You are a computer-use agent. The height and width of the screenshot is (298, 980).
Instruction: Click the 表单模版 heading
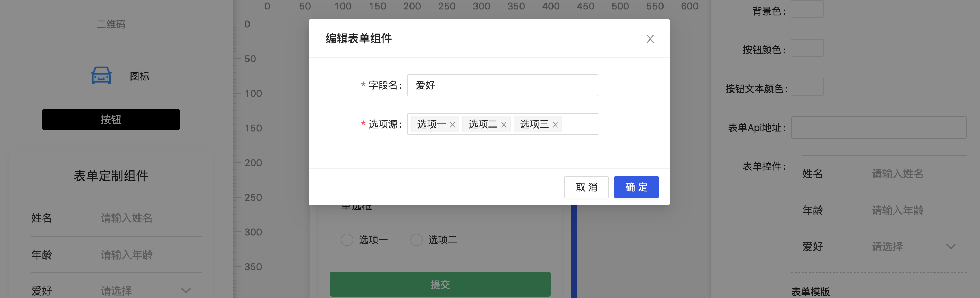(x=810, y=291)
